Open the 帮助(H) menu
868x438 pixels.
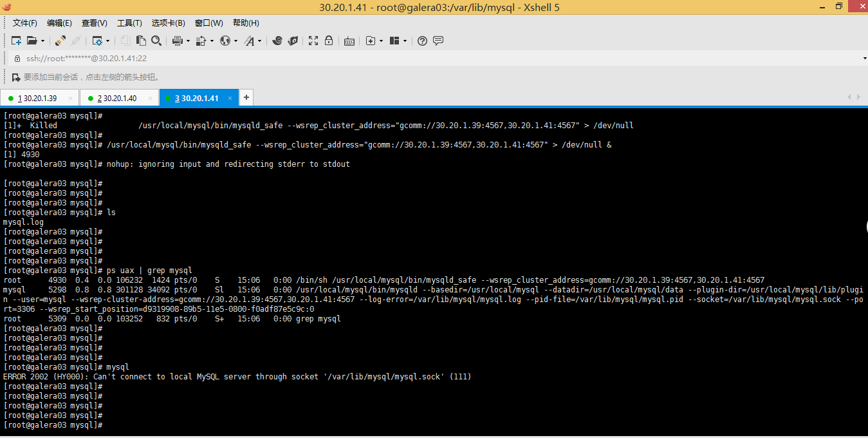click(246, 23)
